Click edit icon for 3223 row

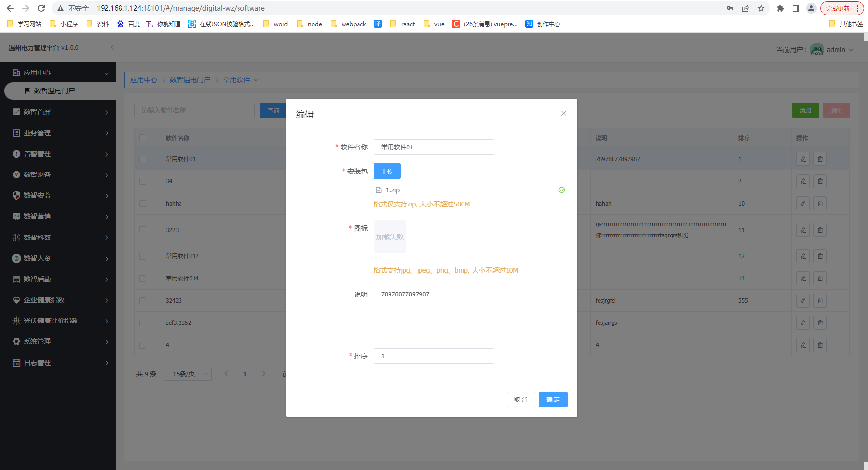(x=803, y=230)
